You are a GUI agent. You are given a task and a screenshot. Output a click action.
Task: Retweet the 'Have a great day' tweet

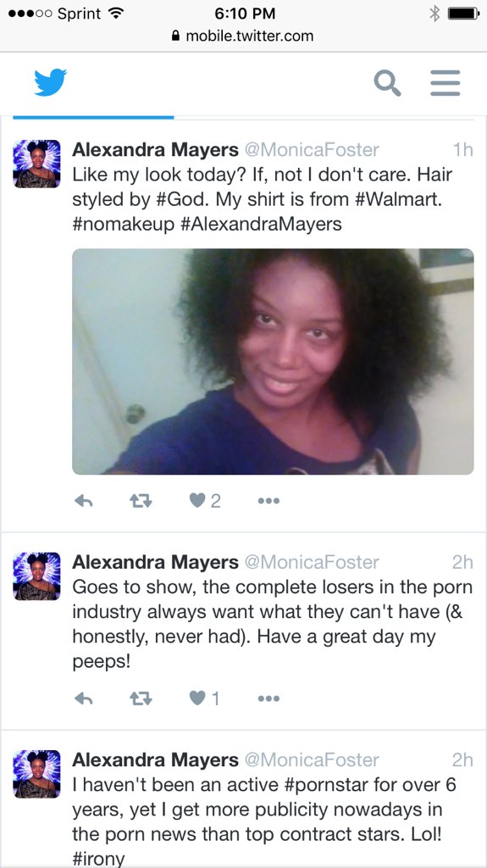tap(141, 698)
